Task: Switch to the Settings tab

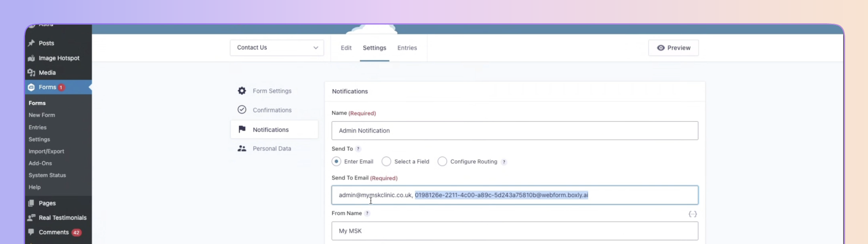Action: (374, 48)
